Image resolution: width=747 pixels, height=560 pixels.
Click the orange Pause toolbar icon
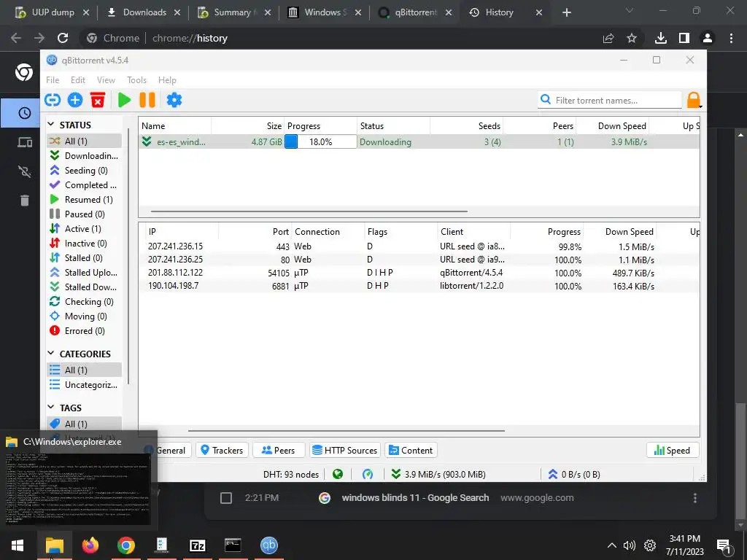(147, 100)
